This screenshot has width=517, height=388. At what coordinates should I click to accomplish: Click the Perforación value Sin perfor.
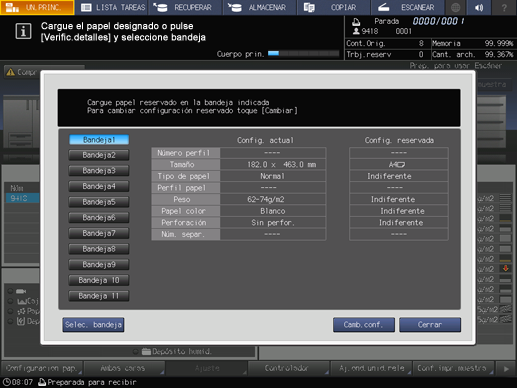coord(273,223)
